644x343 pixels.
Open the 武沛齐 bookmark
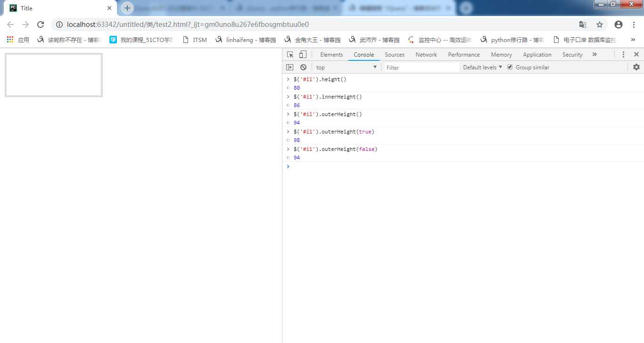373,40
